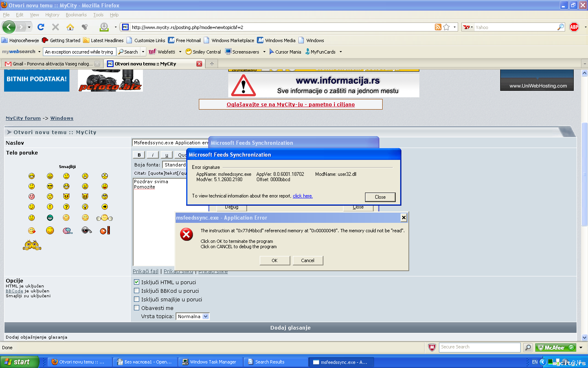
Task: Toggle 'Isključi smajlije u poruci' checkbox
Action: (137, 299)
